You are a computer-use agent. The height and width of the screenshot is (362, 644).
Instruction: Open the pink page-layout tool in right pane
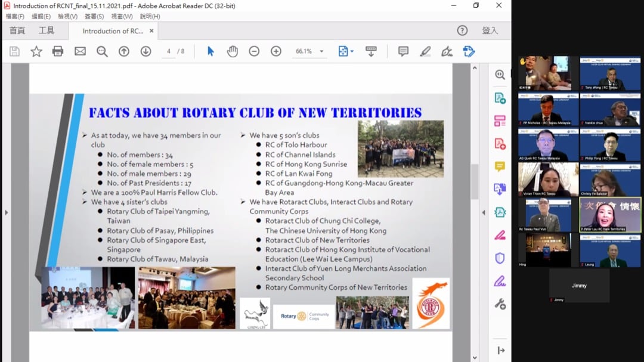[500, 121]
